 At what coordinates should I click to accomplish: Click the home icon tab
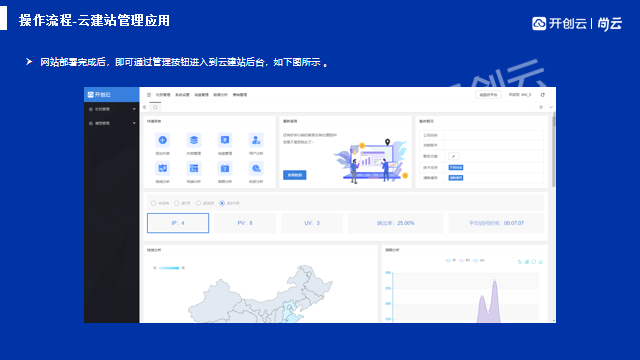pyautogui.click(x=155, y=107)
